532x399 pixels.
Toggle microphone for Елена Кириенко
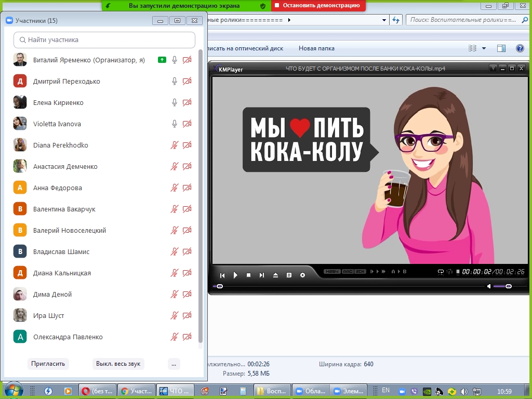[x=175, y=102]
